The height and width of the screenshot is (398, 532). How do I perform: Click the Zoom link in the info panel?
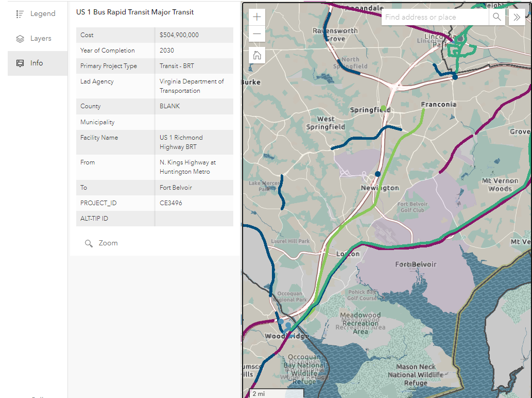[109, 243]
